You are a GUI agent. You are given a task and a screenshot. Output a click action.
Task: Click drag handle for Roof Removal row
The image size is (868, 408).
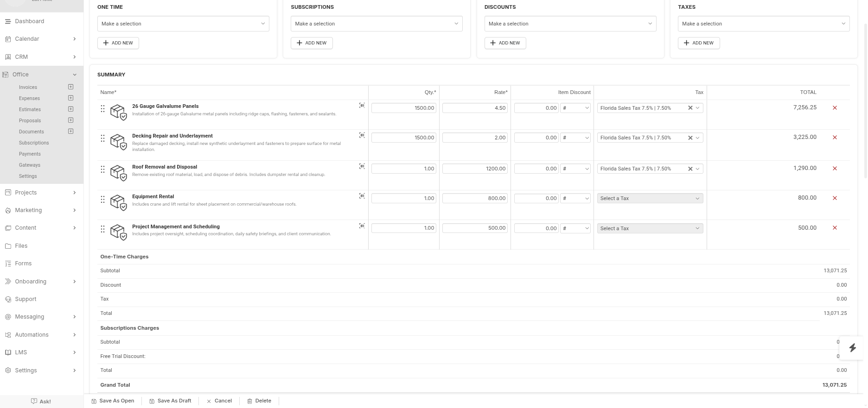102,169
